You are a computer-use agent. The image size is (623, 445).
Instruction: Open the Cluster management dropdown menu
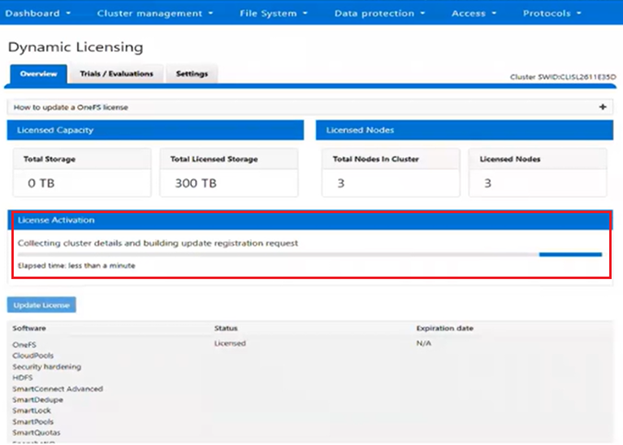[x=155, y=14]
